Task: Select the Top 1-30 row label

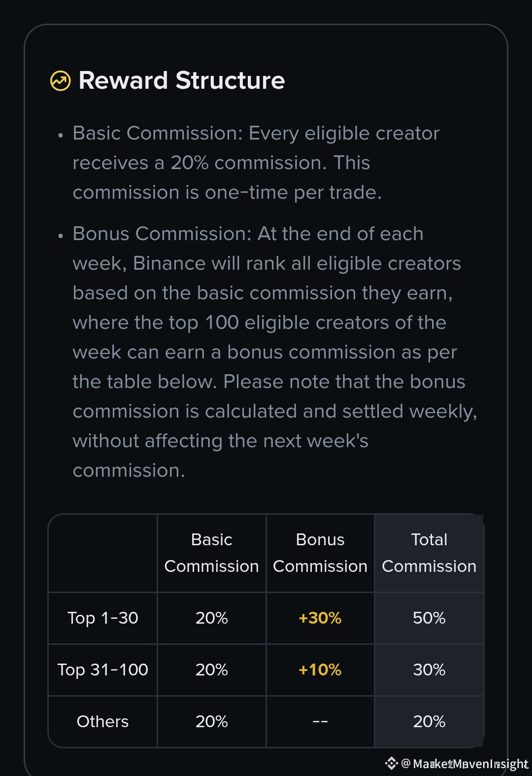Action: point(102,618)
